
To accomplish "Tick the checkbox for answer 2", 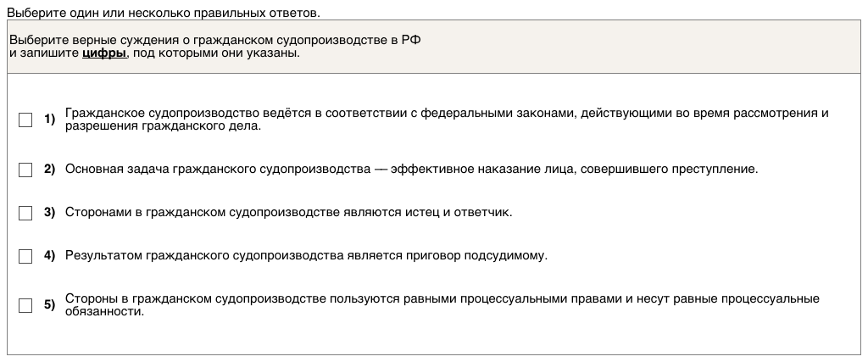I will [25, 170].
